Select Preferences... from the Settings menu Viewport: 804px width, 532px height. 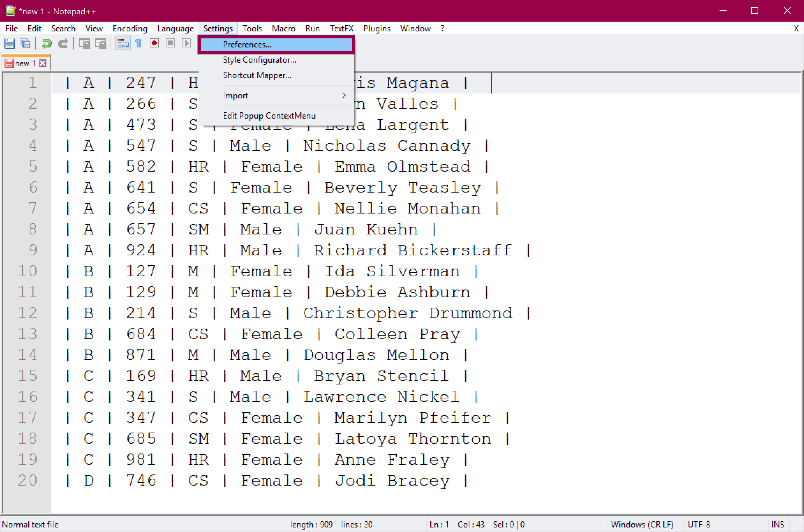coord(247,45)
